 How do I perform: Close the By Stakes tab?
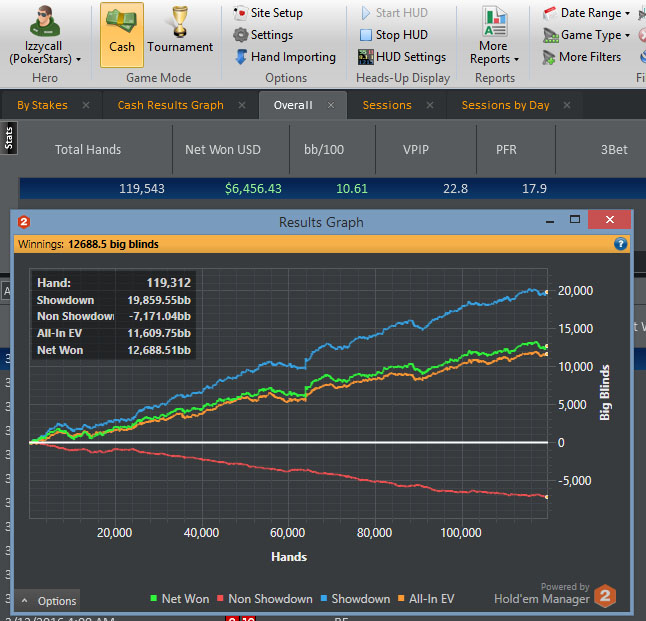86,105
